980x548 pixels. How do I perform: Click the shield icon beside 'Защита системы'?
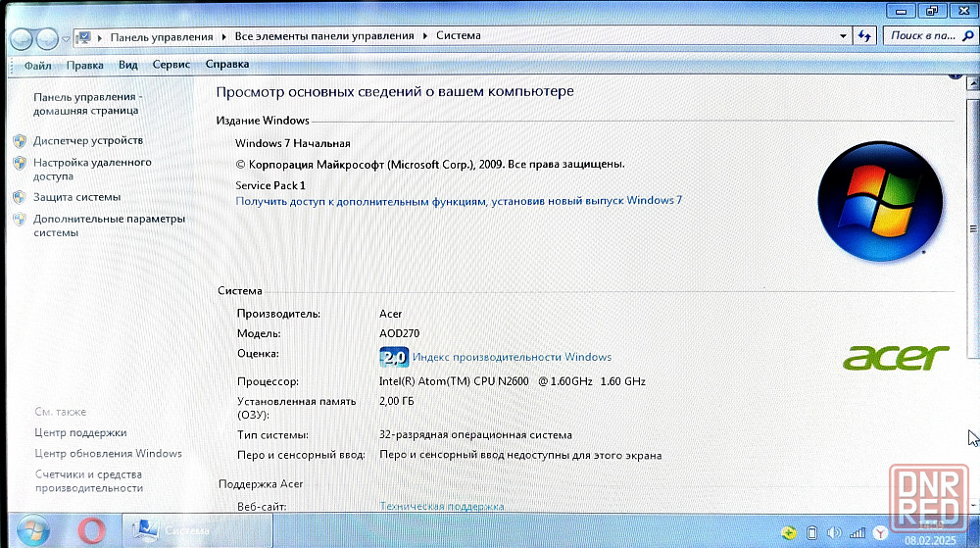pos(20,197)
